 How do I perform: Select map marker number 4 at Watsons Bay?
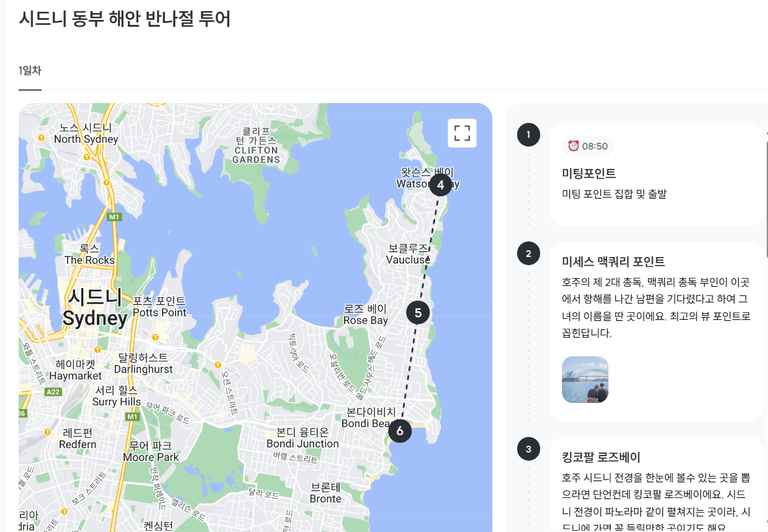coord(440,184)
